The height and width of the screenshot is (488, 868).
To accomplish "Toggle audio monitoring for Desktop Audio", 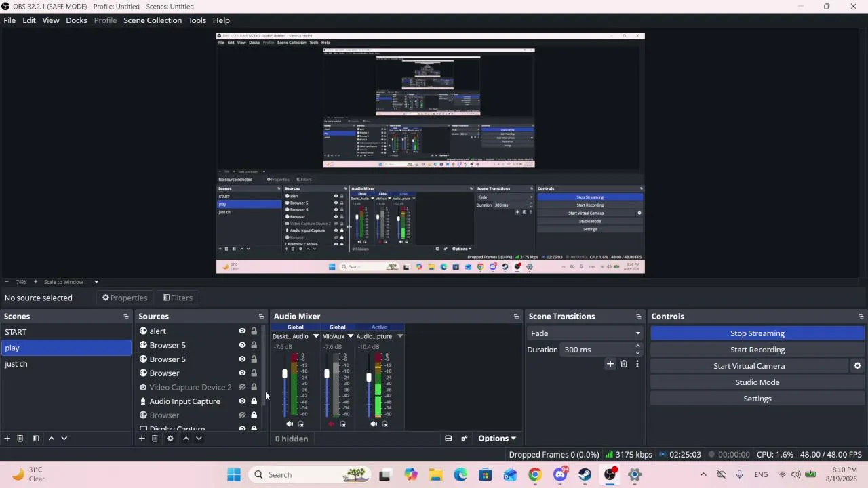I will pyautogui.click(x=301, y=424).
